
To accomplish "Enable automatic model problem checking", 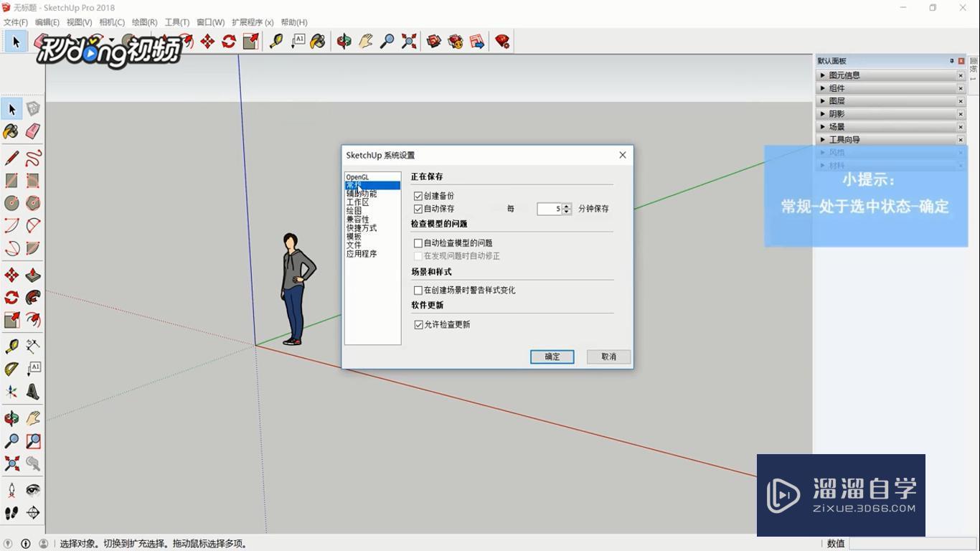I will [418, 243].
